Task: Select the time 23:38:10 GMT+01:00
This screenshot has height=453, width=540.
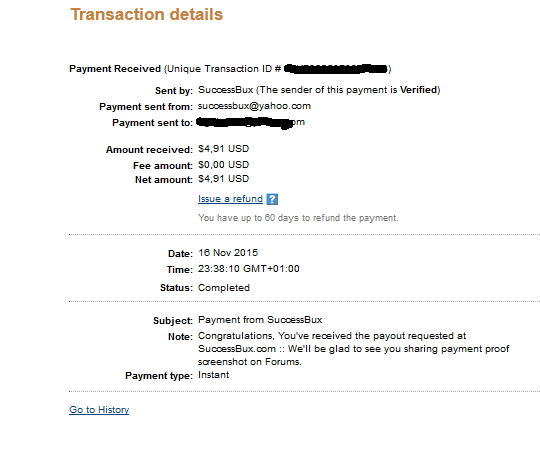Action: pos(249,269)
